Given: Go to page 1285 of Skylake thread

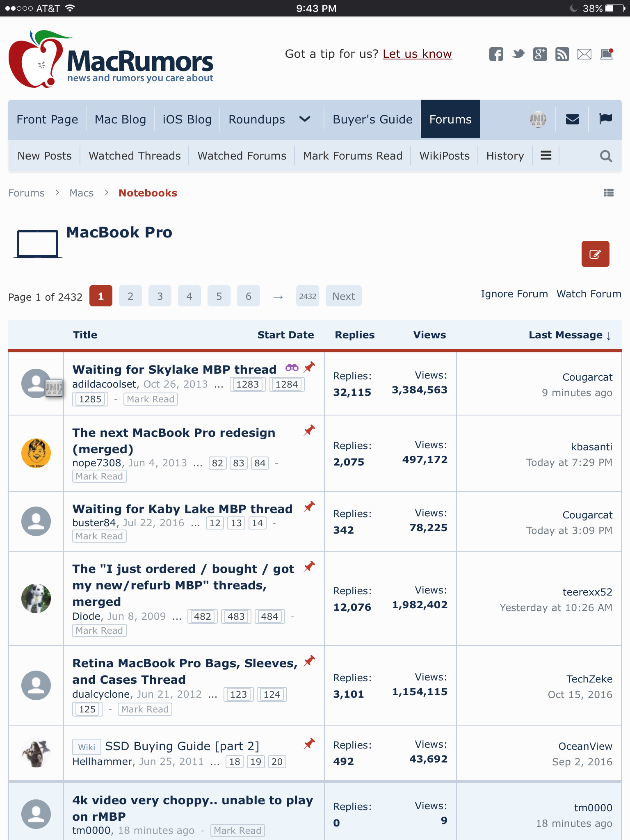Looking at the screenshot, I should 90,399.
